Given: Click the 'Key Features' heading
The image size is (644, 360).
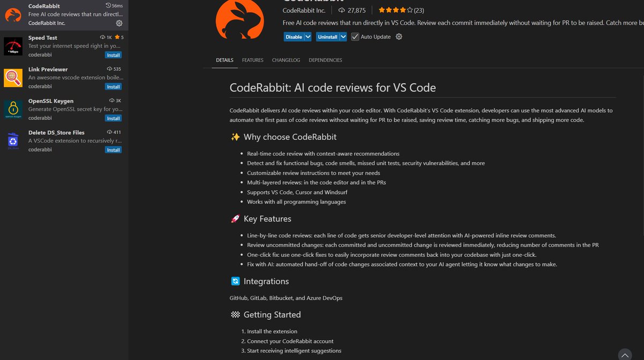Looking at the screenshot, I should point(267,219).
